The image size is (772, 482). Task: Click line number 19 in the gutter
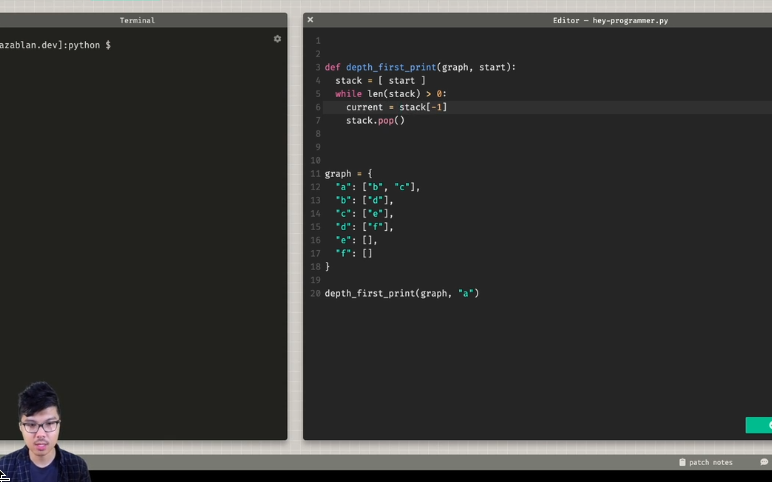316,280
